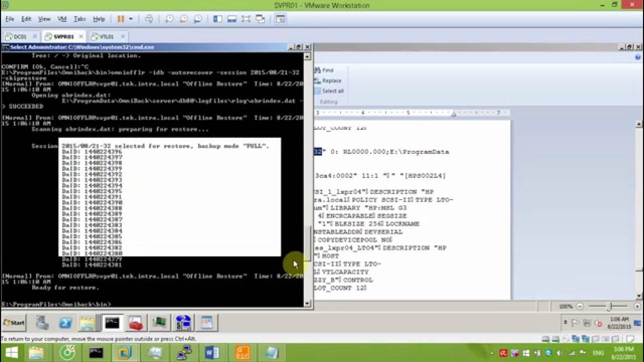Viewport: 644px width, 362px height.
Task: Click Select all in editing group
Action: 329,91
